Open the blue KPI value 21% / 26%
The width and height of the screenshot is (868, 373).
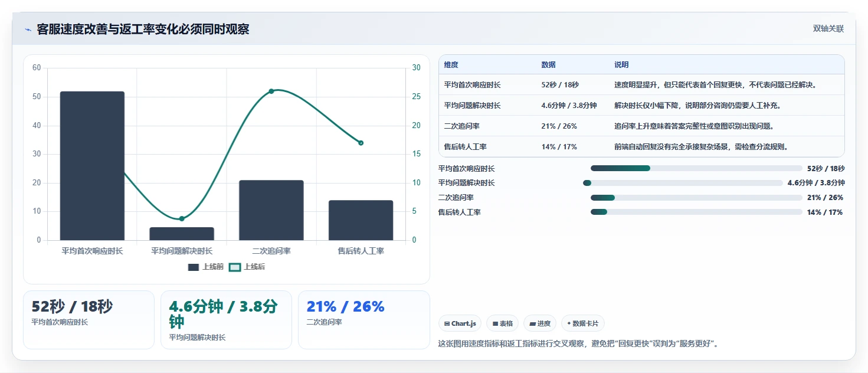tap(345, 306)
